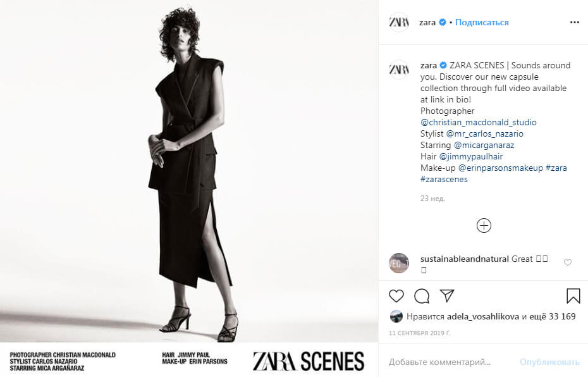
Task: Open @erinparsonsmakeup profile link
Action: click(501, 168)
